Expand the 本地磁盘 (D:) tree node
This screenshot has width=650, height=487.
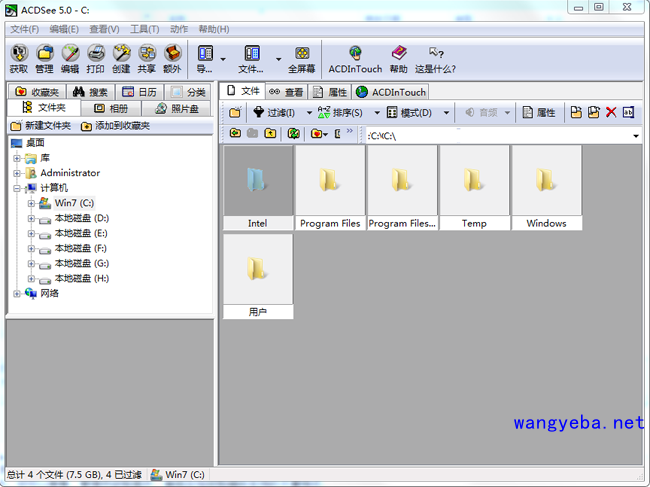[31, 218]
